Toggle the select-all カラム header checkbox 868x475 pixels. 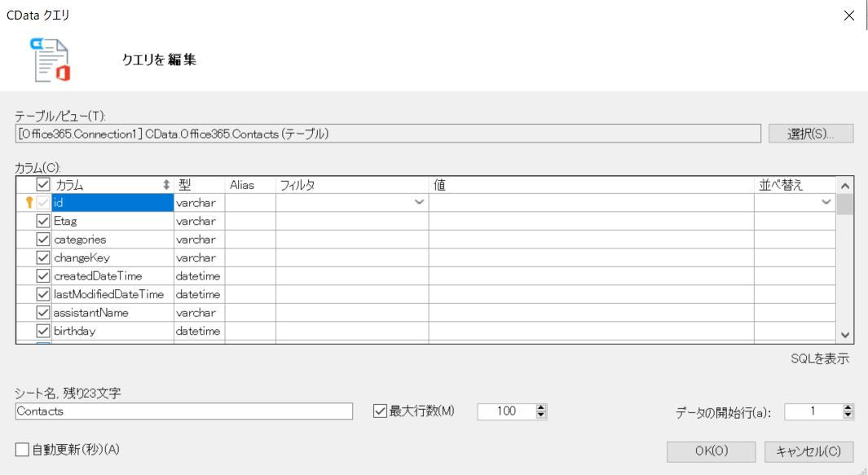(x=42, y=184)
